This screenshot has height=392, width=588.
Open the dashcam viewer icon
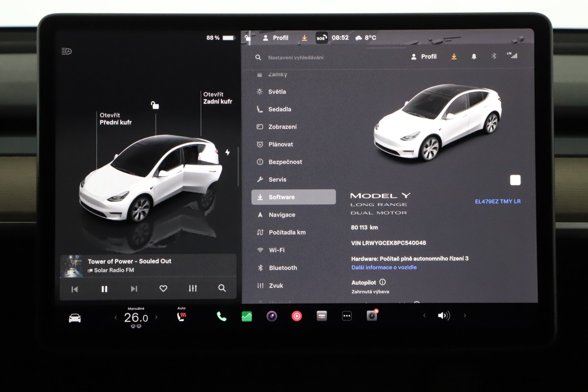coord(371,316)
